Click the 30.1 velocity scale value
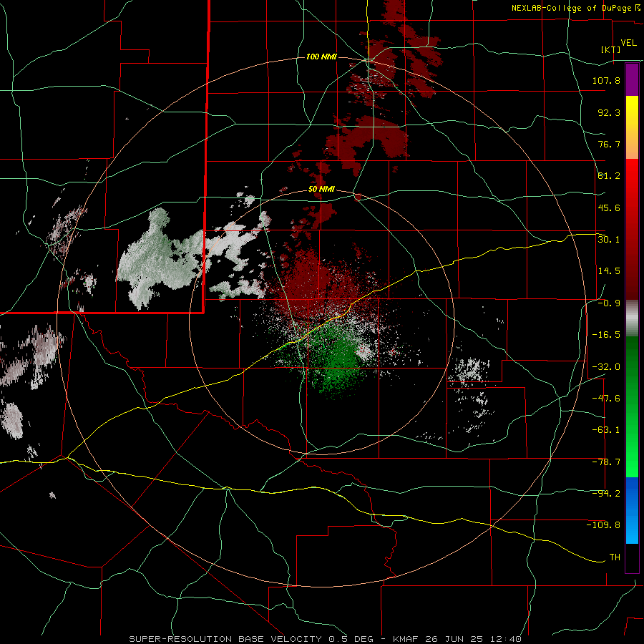Screen dimensions: 644x644 (609, 240)
